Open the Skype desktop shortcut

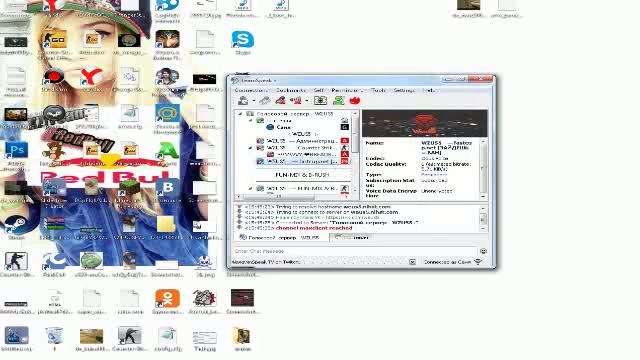(x=242, y=42)
